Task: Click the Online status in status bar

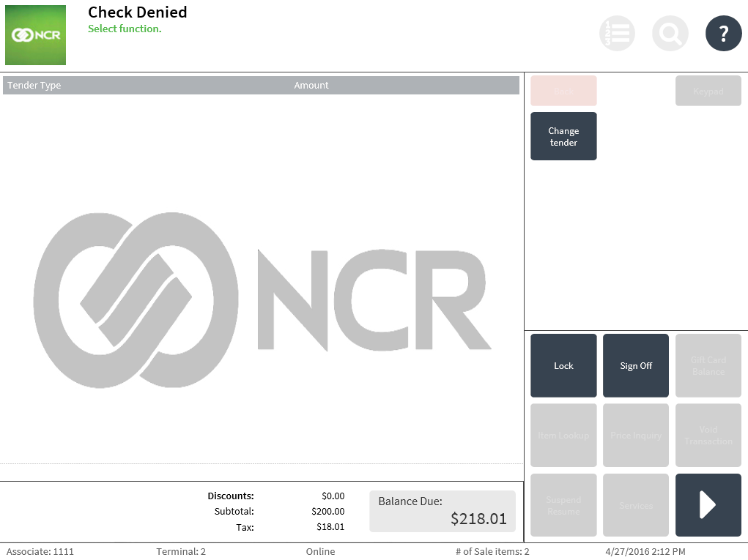Action: click(x=320, y=552)
